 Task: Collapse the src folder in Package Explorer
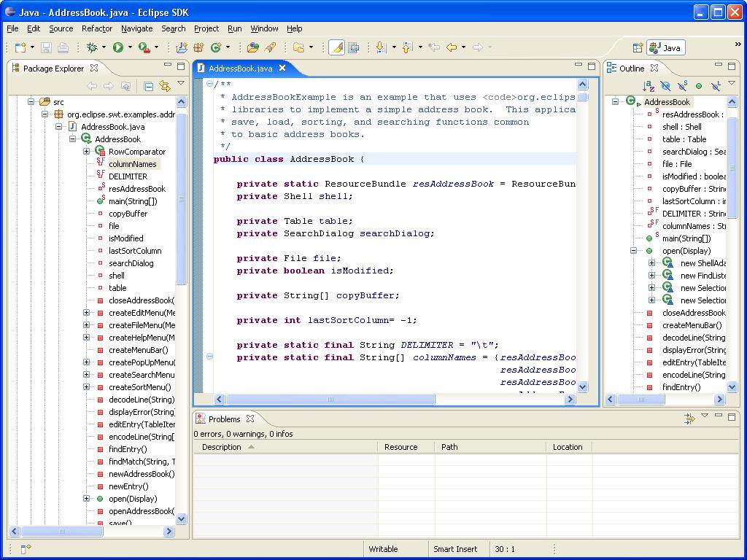click(x=31, y=102)
